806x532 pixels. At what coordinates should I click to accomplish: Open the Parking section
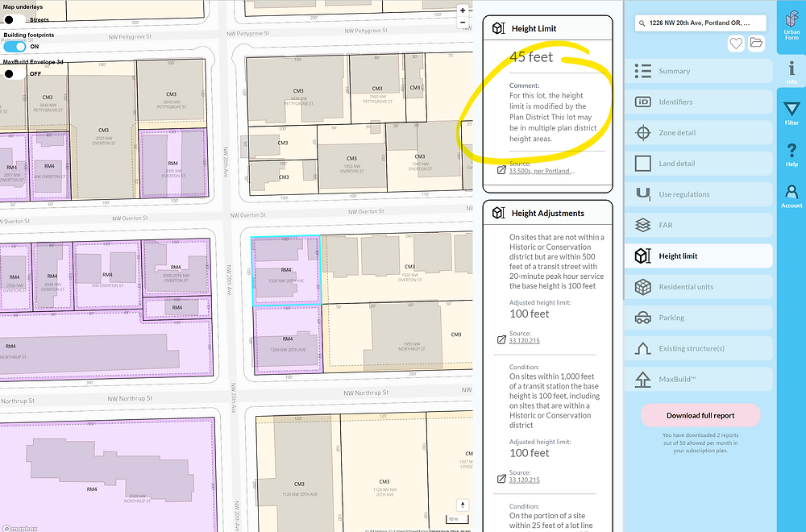(x=699, y=318)
